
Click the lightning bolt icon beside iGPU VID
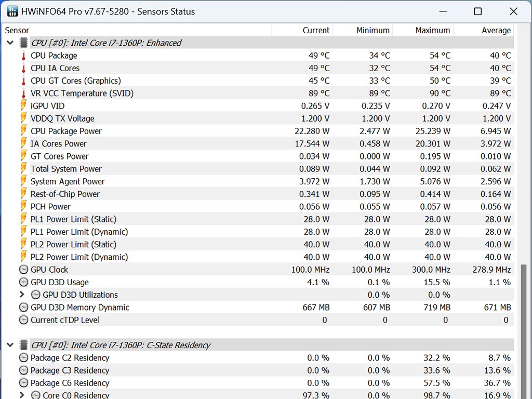point(23,106)
